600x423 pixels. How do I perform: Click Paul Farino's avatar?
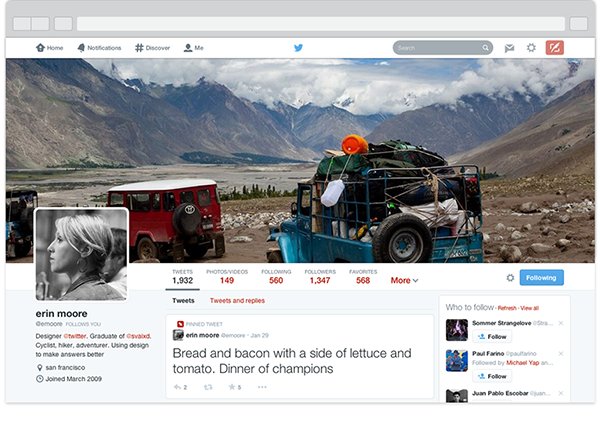(457, 361)
